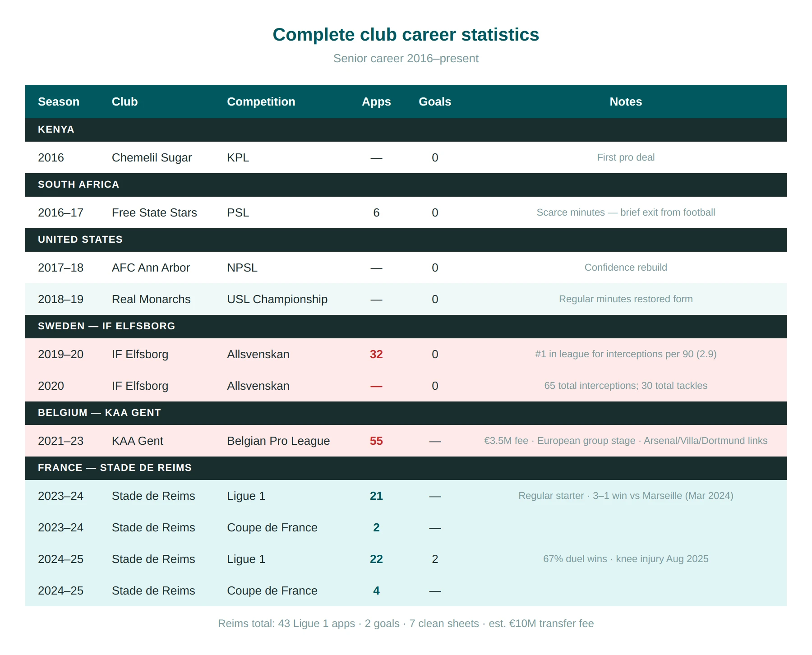Select the apps value "4" for Coupe de France

pyautogui.click(x=376, y=590)
